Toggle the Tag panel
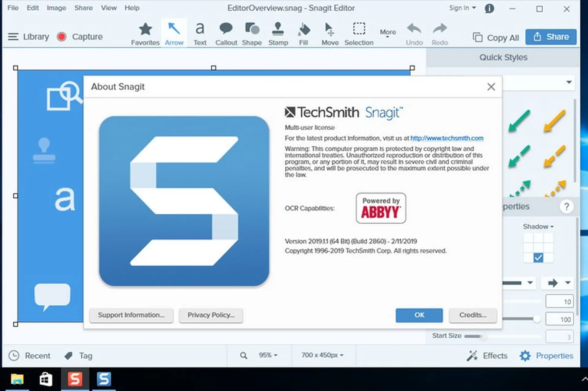 tap(78, 355)
